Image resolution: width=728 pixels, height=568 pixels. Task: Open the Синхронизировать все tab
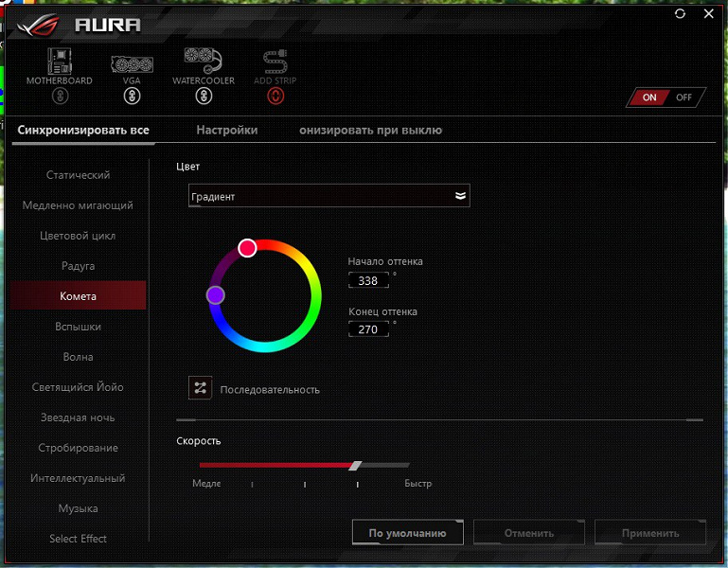(83, 130)
